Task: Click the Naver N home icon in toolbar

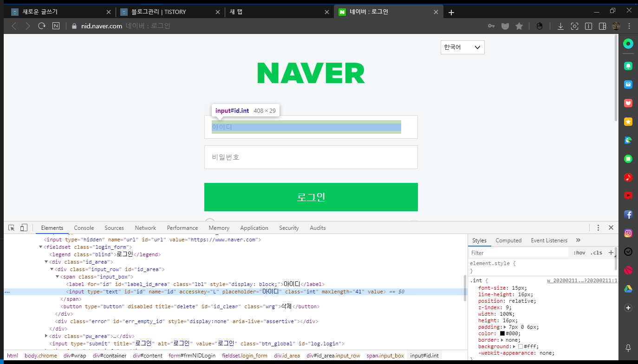Action: click(x=56, y=26)
